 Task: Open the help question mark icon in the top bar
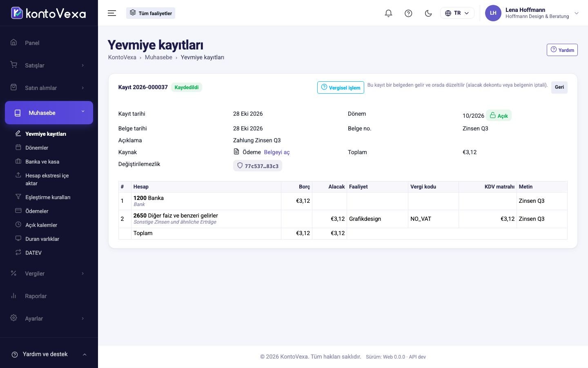408,13
